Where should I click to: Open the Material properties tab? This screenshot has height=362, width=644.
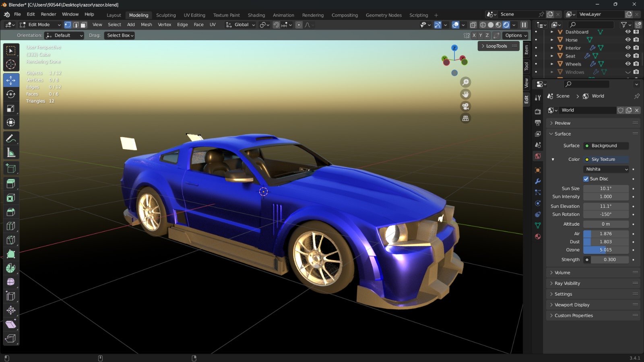pyautogui.click(x=538, y=237)
